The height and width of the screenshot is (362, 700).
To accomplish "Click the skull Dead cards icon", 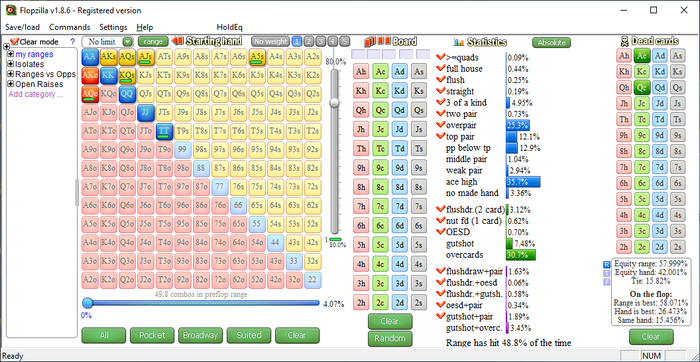I will (625, 42).
